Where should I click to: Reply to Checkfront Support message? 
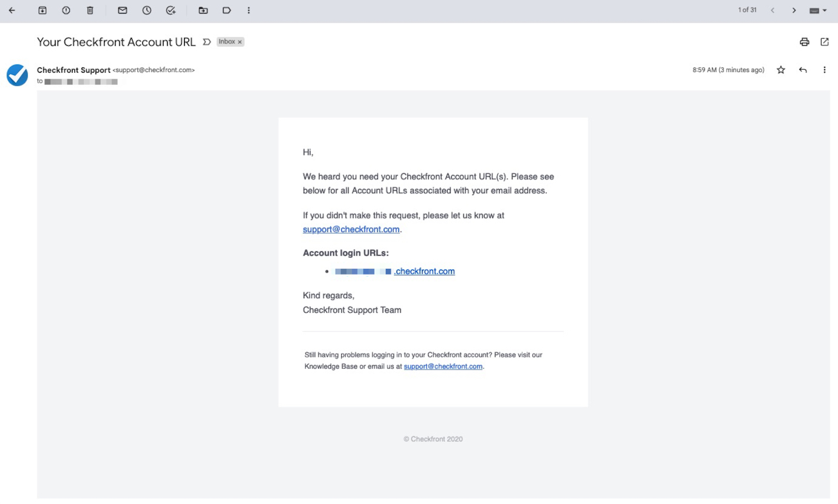pos(803,70)
